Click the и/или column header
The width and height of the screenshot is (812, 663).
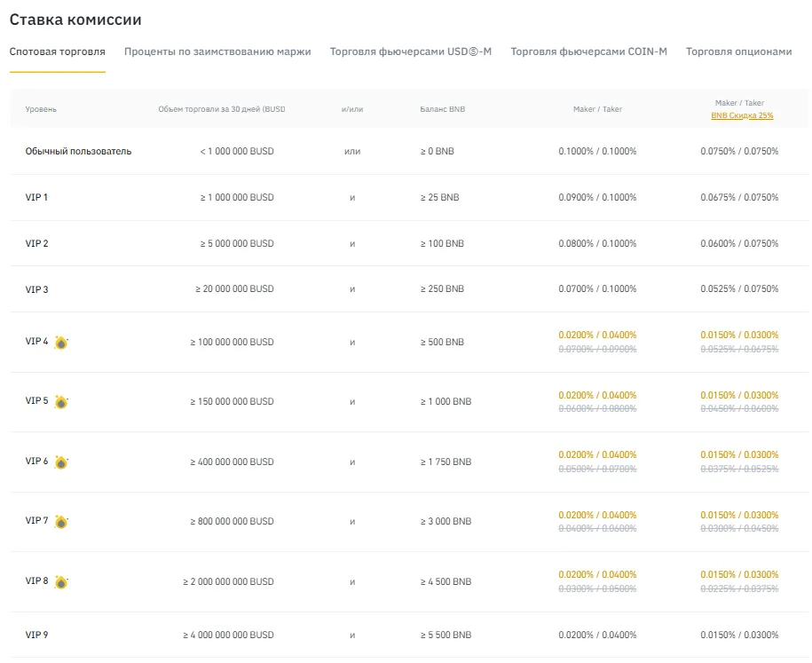[351, 108]
